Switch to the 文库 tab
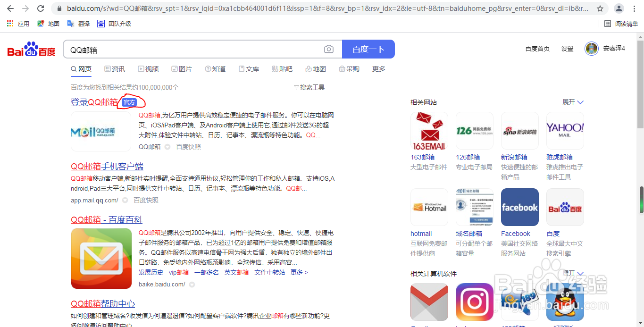 pyautogui.click(x=249, y=69)
